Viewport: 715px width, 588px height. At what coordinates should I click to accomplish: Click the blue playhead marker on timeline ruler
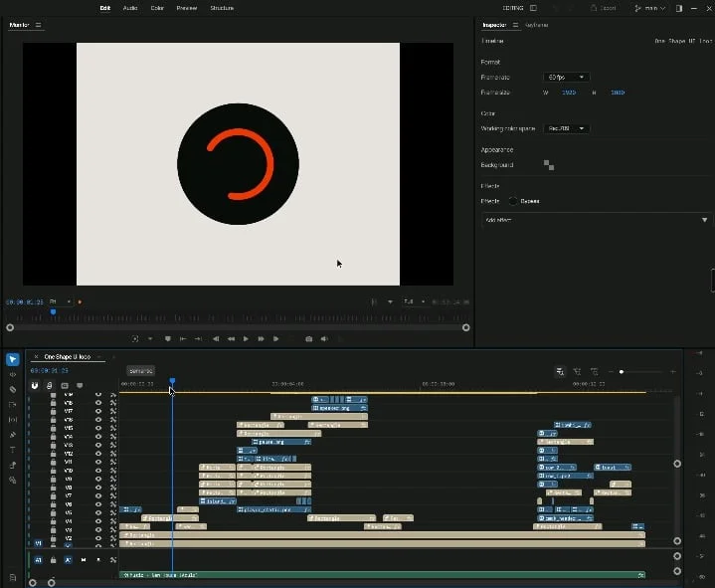click(x=172, y=380)
